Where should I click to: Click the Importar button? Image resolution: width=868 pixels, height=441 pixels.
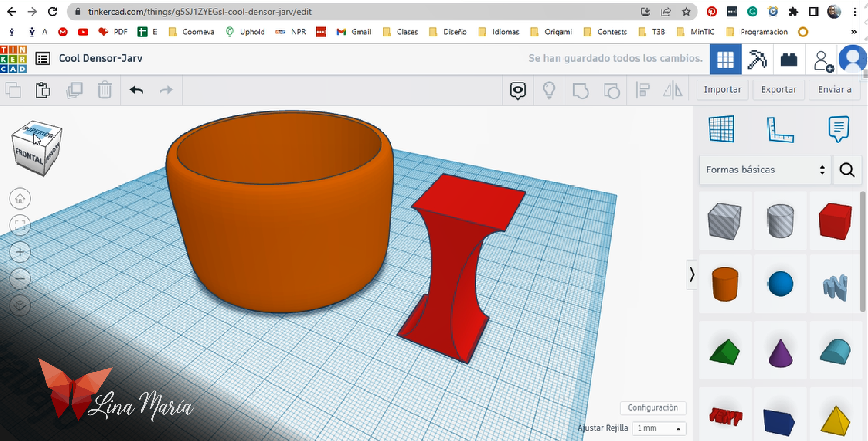722,90
